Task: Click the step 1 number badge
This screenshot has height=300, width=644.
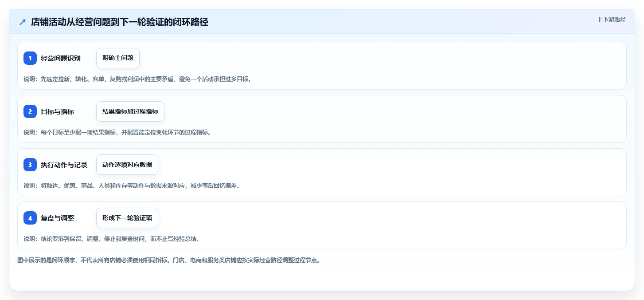Action: [30, 58]
